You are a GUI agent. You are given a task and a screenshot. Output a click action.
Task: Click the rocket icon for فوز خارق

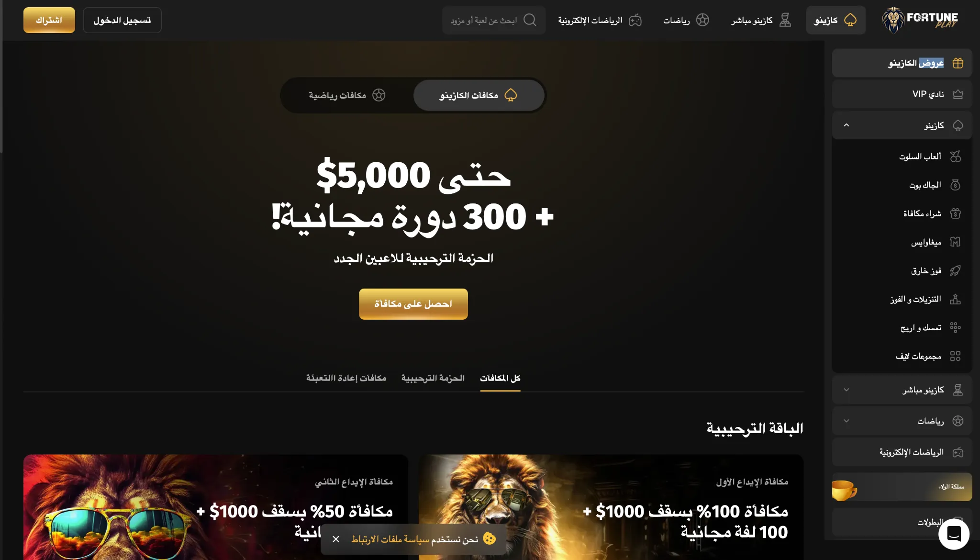coord(955,271)
